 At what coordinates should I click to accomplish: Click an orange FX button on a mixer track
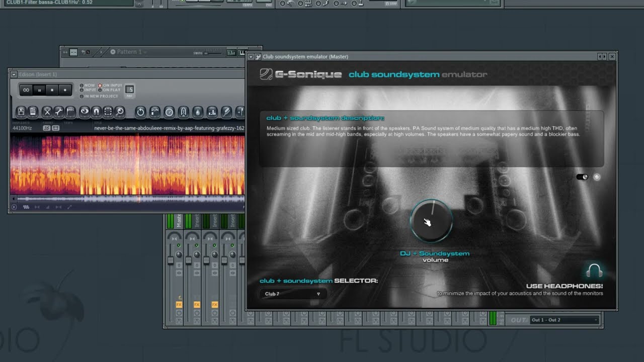point(196,304)
